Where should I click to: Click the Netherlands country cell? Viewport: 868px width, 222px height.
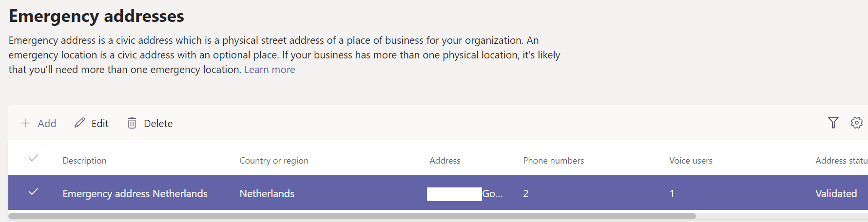[267, 194]
